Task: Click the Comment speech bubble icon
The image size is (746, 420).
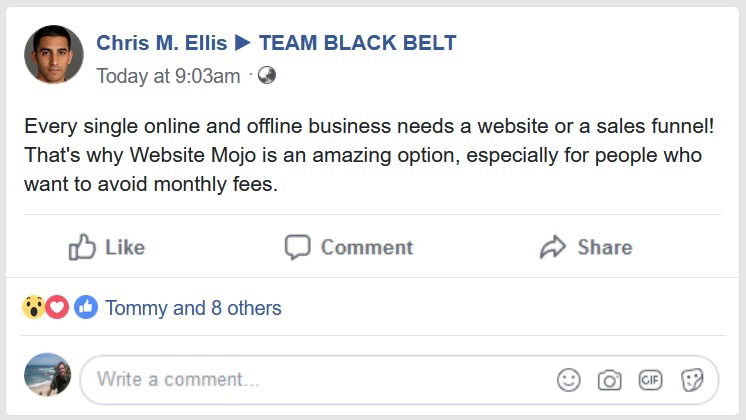Action: click(298, 247)
